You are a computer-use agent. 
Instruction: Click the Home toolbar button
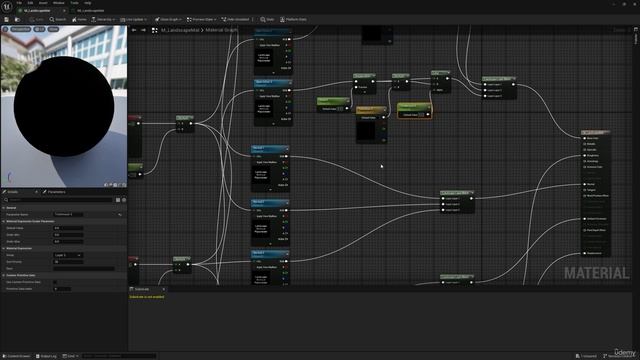click(x=79, y=19)
